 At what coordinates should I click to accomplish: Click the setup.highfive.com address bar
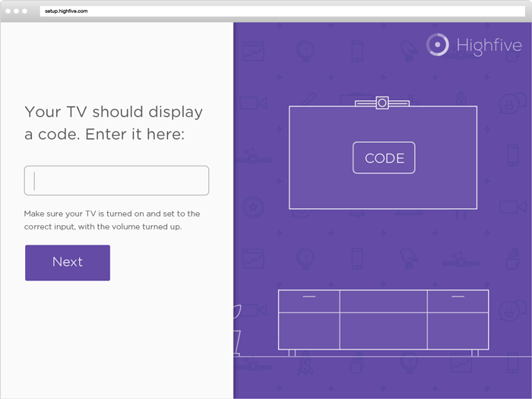(x=282, y=11)
